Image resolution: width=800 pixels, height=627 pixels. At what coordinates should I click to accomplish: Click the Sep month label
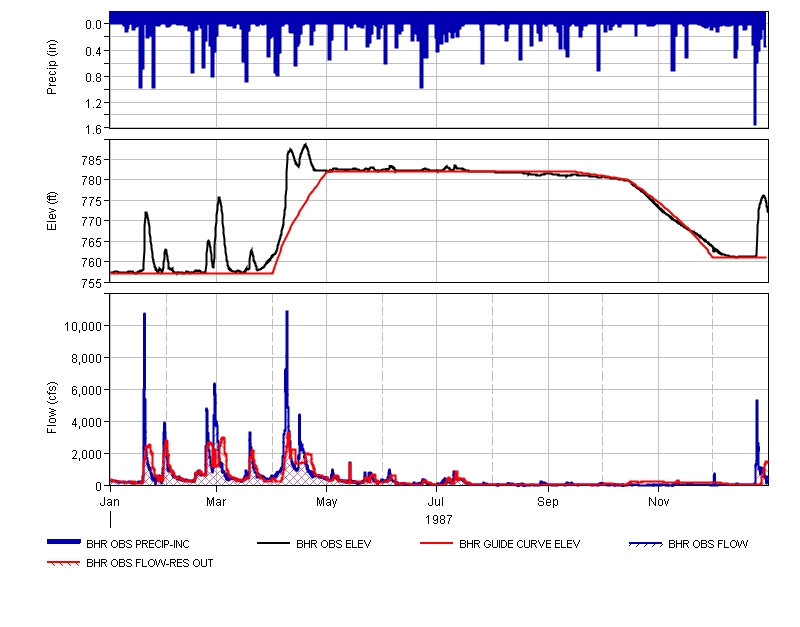click(x=548, y=502)
